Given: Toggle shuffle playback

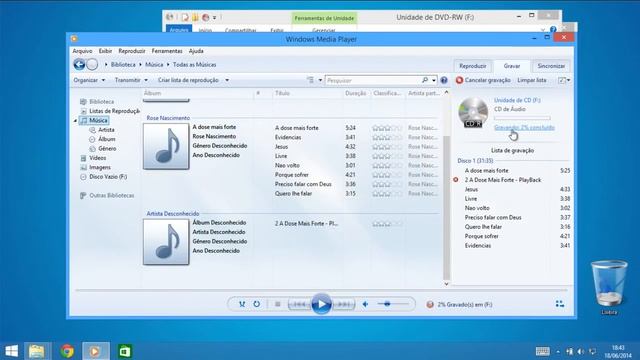Looking at the screenshot, I should 242,304.
